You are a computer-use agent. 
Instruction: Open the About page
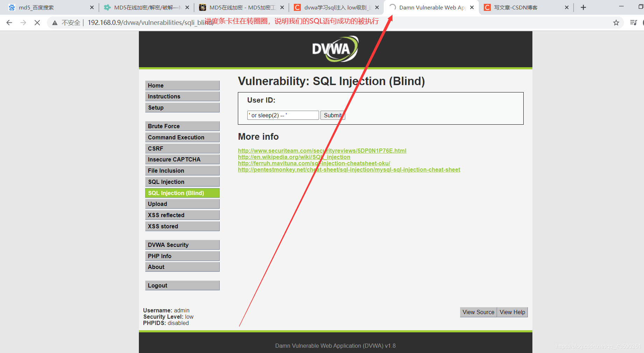coord(182,267)
